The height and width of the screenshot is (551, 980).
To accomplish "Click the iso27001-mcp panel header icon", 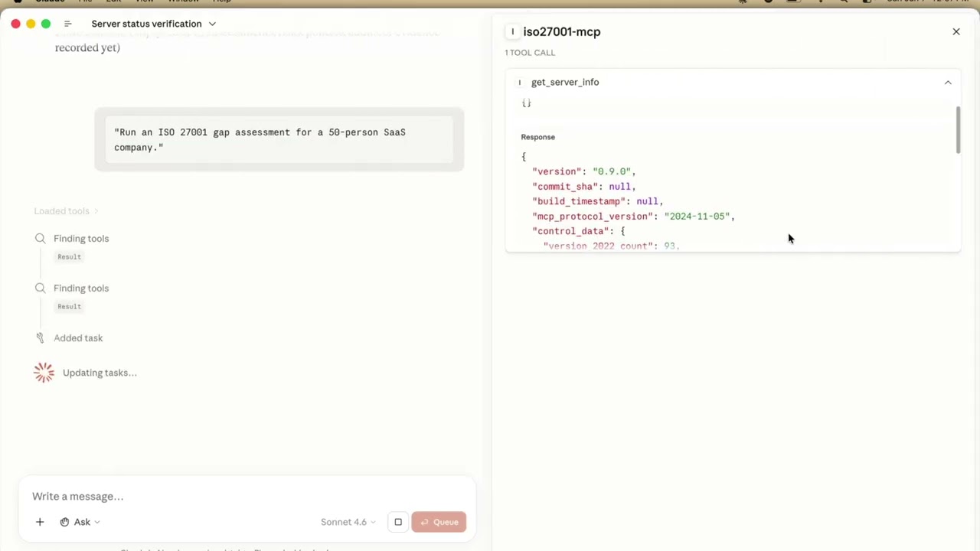I will point(512,32).
